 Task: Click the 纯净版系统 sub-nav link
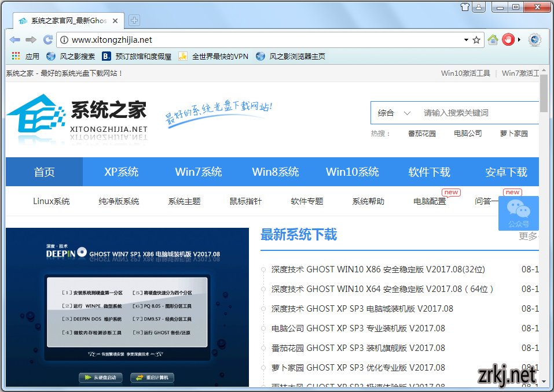click(x=119, y=201)
